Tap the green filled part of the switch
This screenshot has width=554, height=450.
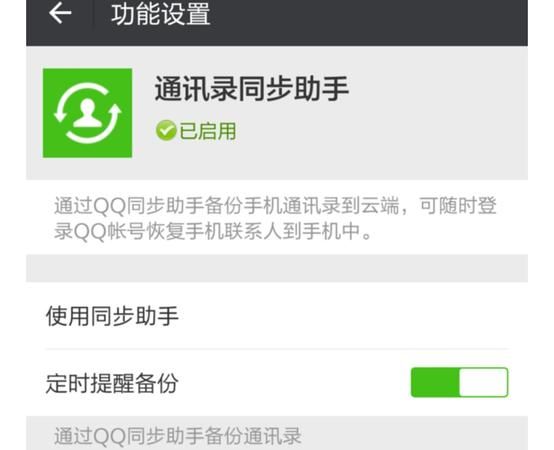(435, 382)
